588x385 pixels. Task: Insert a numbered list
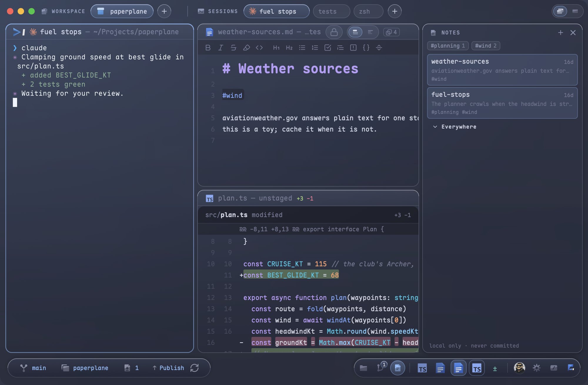pyautogui.click(x=315, y=48)
